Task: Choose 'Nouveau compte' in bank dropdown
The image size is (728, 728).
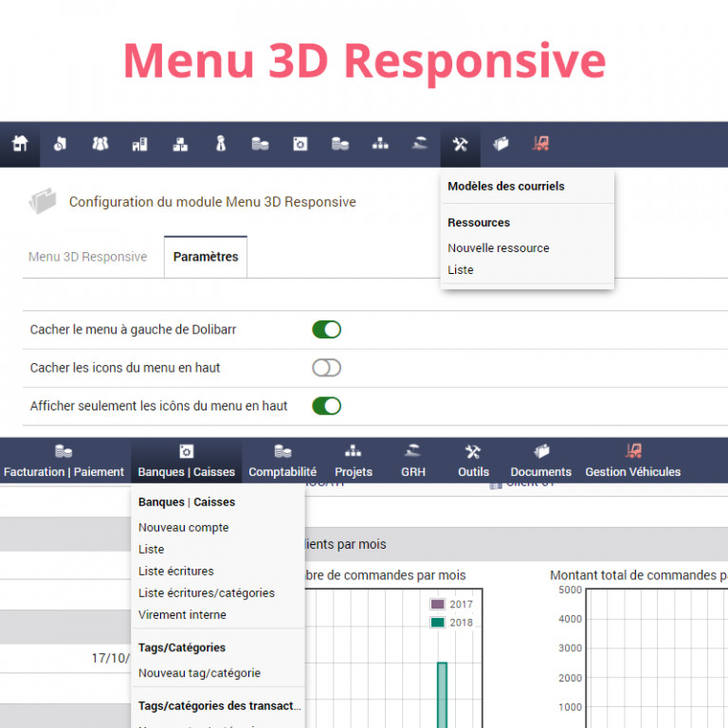Action: click(183, 527)
